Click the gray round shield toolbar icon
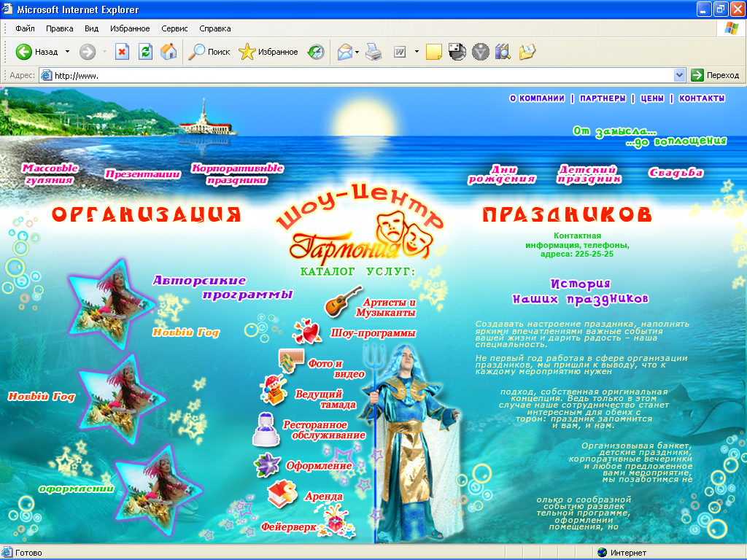Viewport: 747px width, 560px height. [x=480, y=52]
